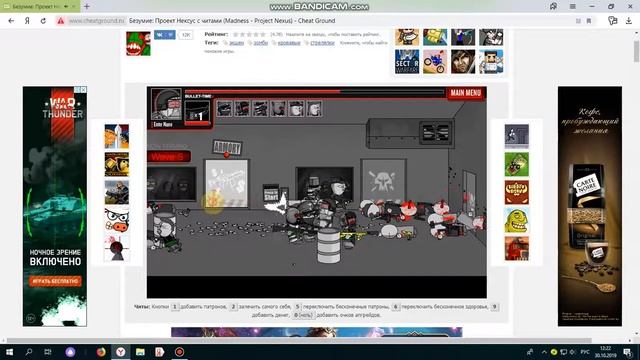Viewport: 640px width, 360px height.
Task: Select the current weapon slot with x1
Action: click(198, 112)
